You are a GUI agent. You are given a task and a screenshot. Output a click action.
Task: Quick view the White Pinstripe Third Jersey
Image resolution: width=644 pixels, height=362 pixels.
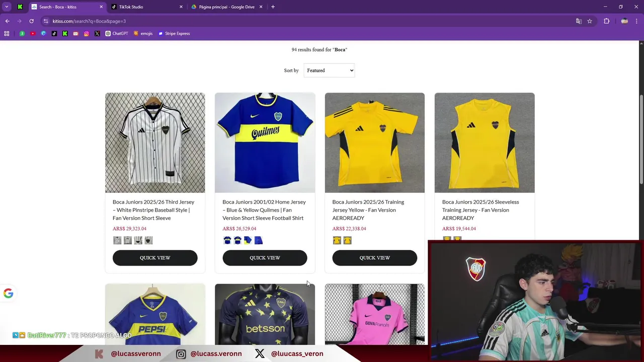tap(155, 257)
